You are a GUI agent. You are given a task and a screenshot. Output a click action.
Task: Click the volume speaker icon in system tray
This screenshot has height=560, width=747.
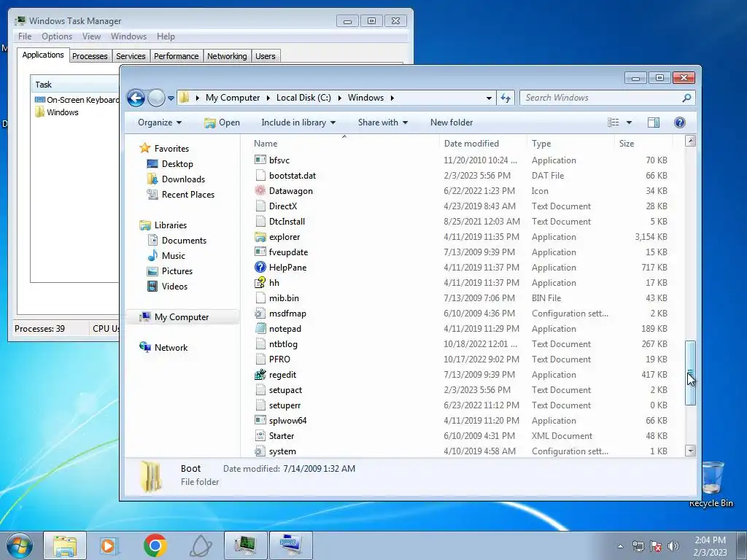coord(673,546)
